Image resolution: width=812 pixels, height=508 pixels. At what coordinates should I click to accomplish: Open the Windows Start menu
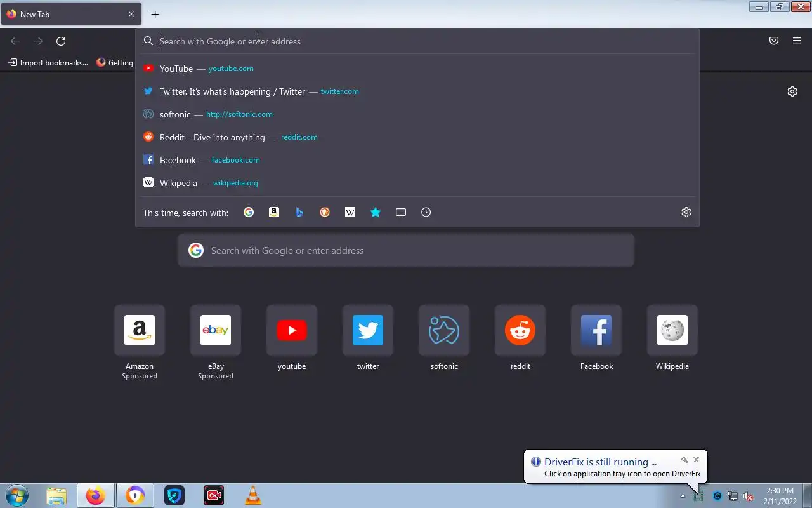pyautogui.click(x=16, y=495)
